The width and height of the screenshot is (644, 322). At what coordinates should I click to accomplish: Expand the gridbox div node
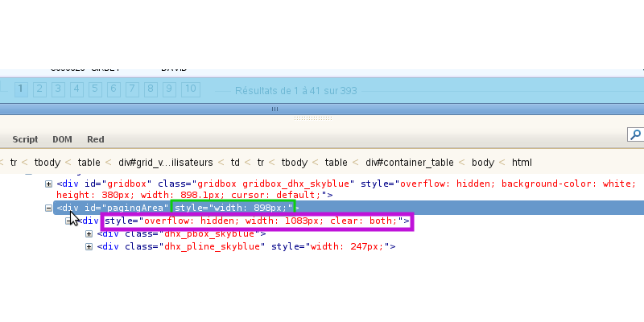(x=48, y=184)
